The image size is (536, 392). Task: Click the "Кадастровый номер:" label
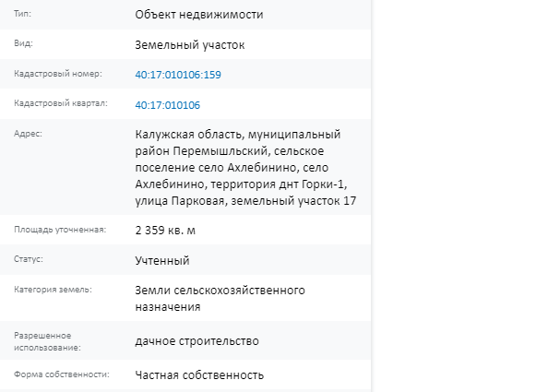pos(58,74)
